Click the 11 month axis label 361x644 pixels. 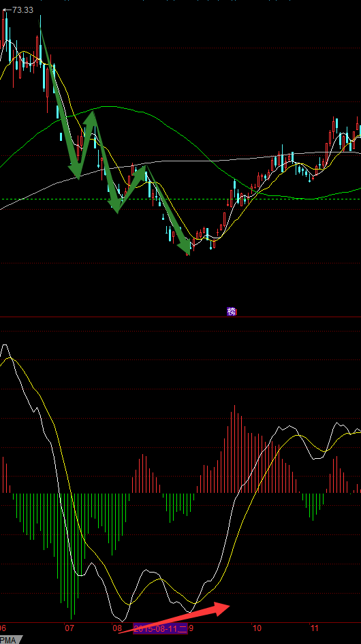[315, 628]
